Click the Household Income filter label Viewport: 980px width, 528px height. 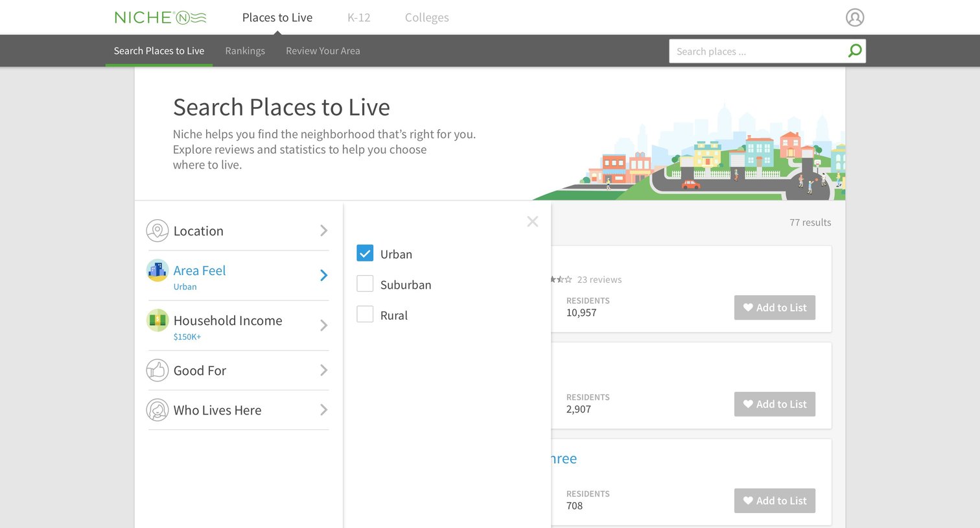pyautogui.click(x=228, y=320)
